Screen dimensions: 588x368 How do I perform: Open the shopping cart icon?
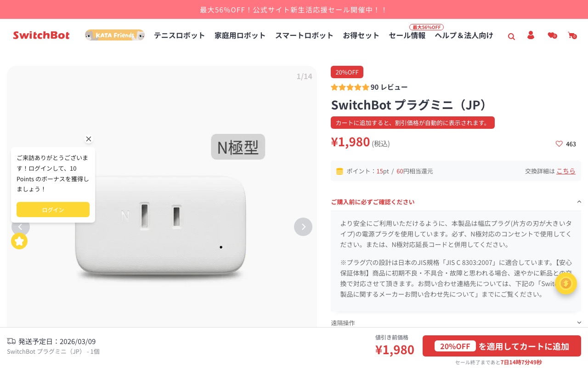tap(571, 36)
